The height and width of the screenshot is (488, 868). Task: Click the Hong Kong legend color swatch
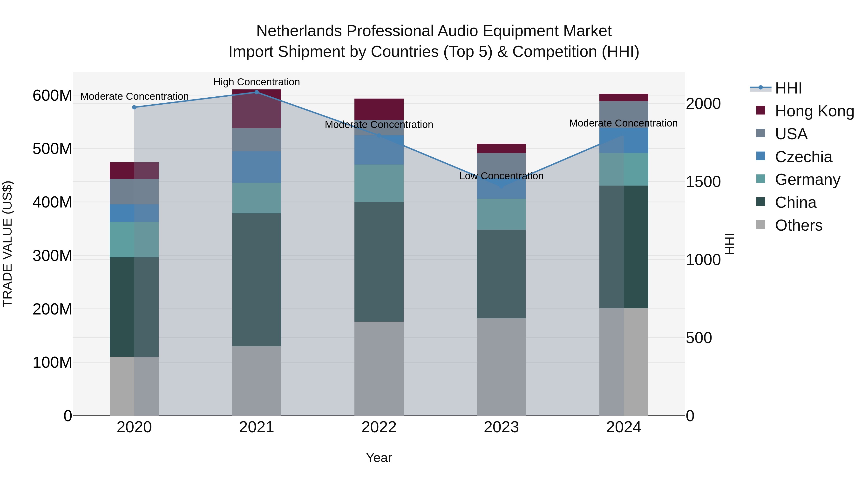point(760,110)
